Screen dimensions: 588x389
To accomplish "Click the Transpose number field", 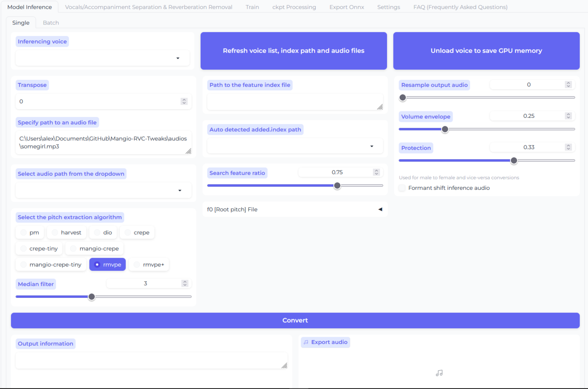I will (104, 101).
